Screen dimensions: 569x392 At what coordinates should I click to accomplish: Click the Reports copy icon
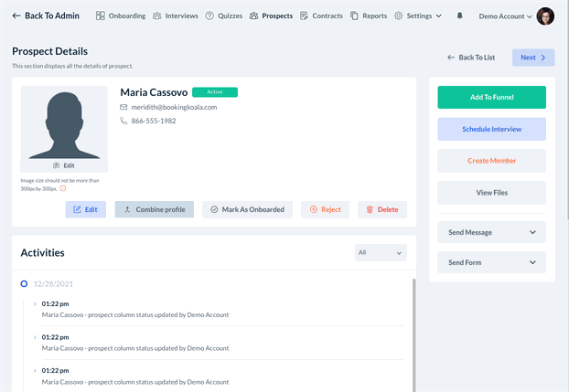click(x=354, y=16)
